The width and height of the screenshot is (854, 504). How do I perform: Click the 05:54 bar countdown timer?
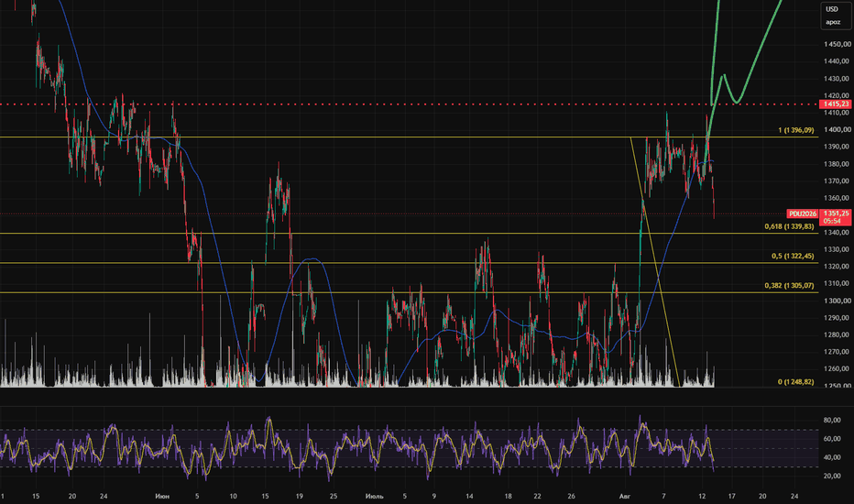coord(832,221)
